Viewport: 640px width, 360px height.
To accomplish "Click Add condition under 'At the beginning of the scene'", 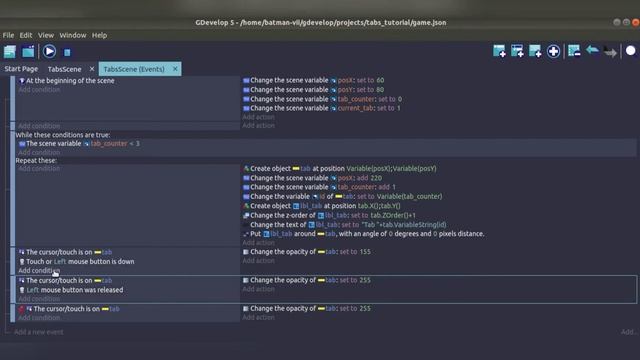I will tap(39, 90).
